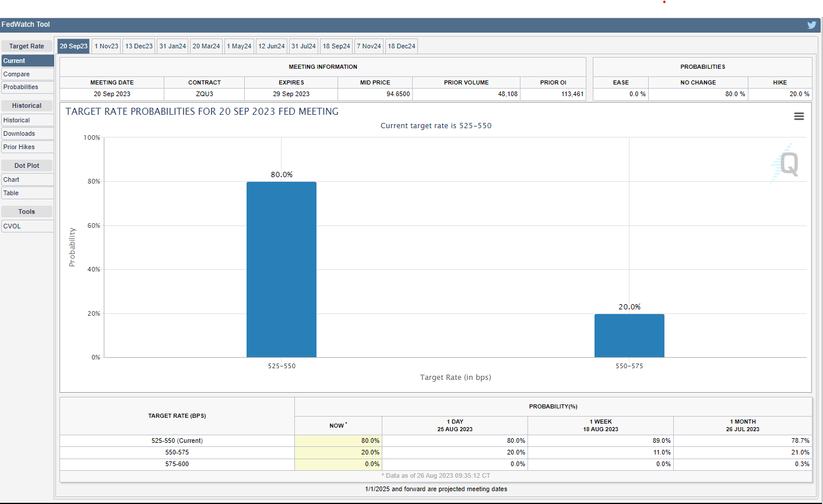The image size is (823, 504).
Task: Click the chart title for 20 Sep 2023 meeting
Action: point(202,111)
